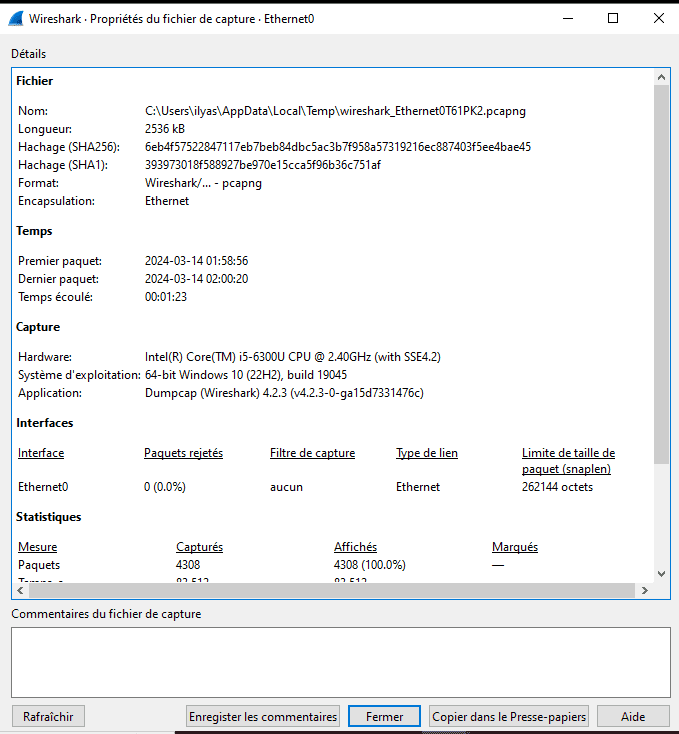Click the Rafraîchir button
This screenshot has width=679, height=734.
(48, 716)
